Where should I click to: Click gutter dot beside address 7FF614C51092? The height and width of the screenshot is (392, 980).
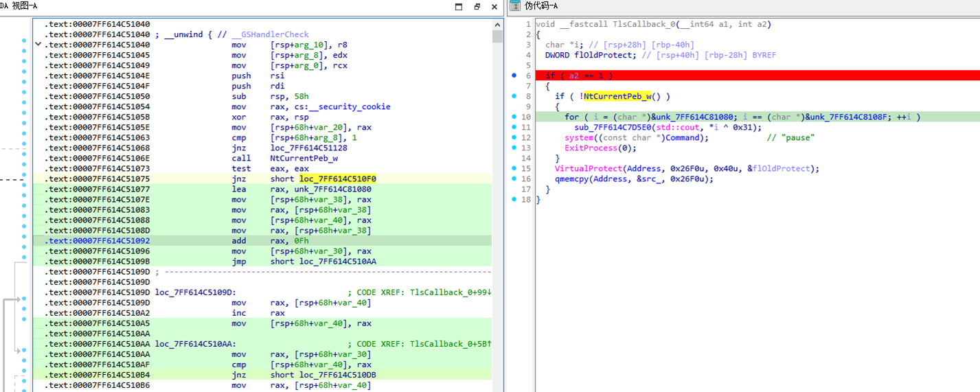24,241
